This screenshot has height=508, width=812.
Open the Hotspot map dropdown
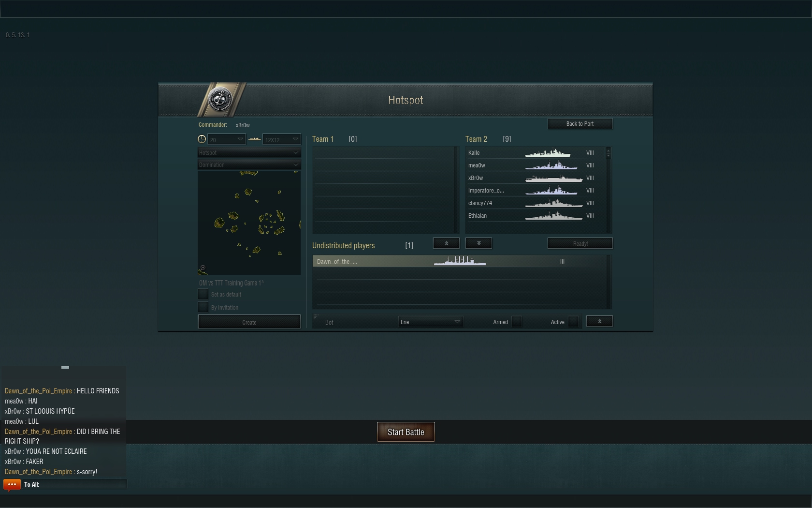(x=249, y=152)
